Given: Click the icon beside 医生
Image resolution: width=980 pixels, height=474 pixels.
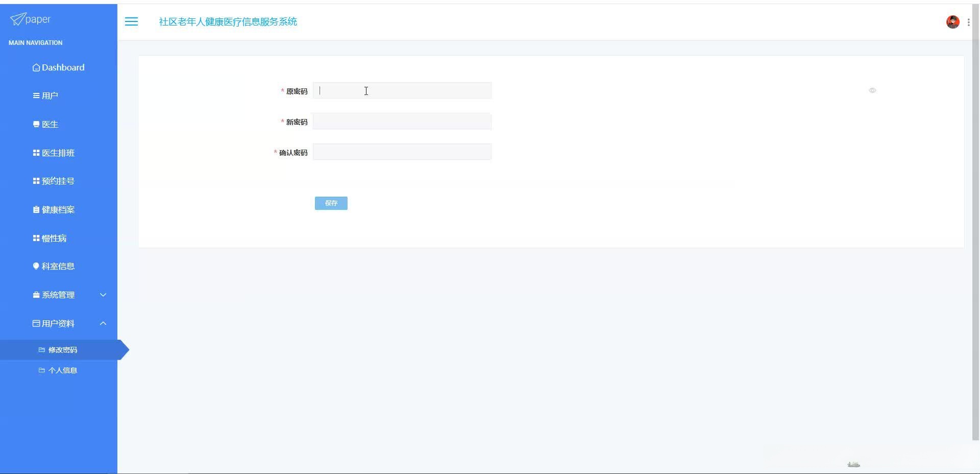Looking at the screenshot, I should tap(36, 124).
